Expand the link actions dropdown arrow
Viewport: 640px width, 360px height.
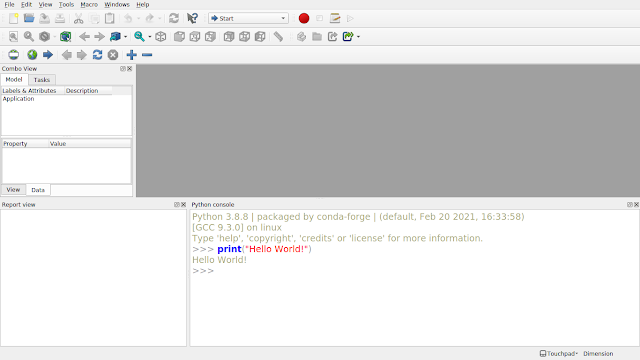[358, 37]
